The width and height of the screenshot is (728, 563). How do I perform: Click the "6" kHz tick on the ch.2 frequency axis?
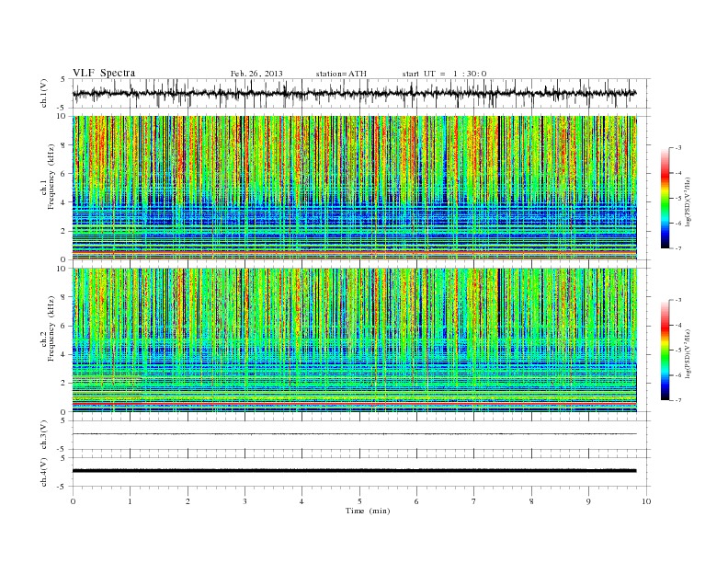pos(64,326)
